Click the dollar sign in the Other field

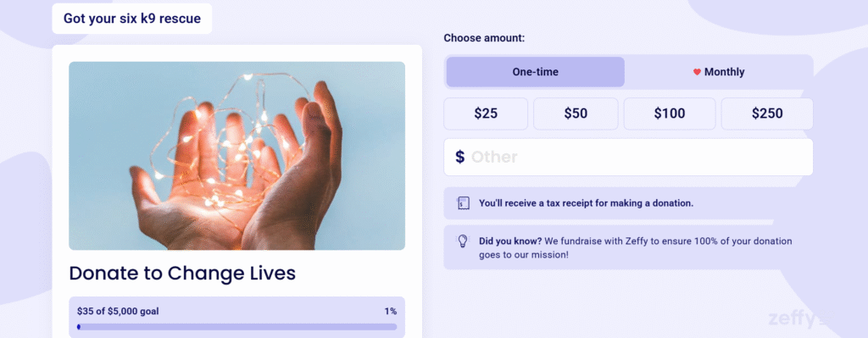460,157
